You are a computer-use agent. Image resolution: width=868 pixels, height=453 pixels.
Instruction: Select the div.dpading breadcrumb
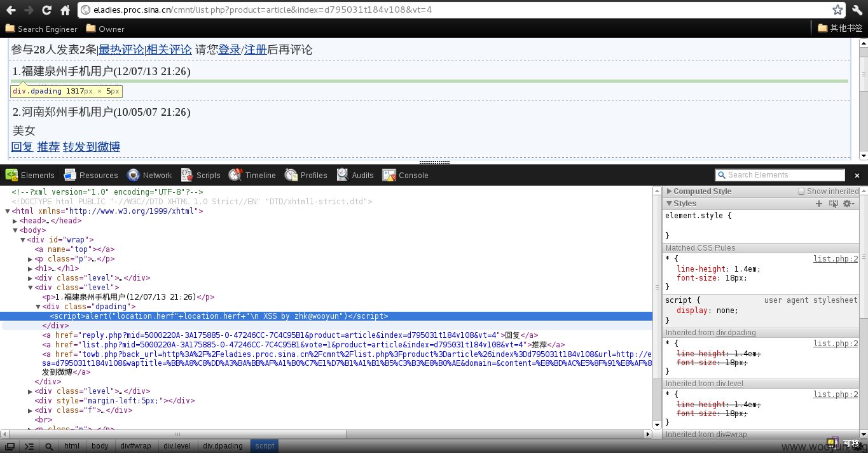(223, 446)
